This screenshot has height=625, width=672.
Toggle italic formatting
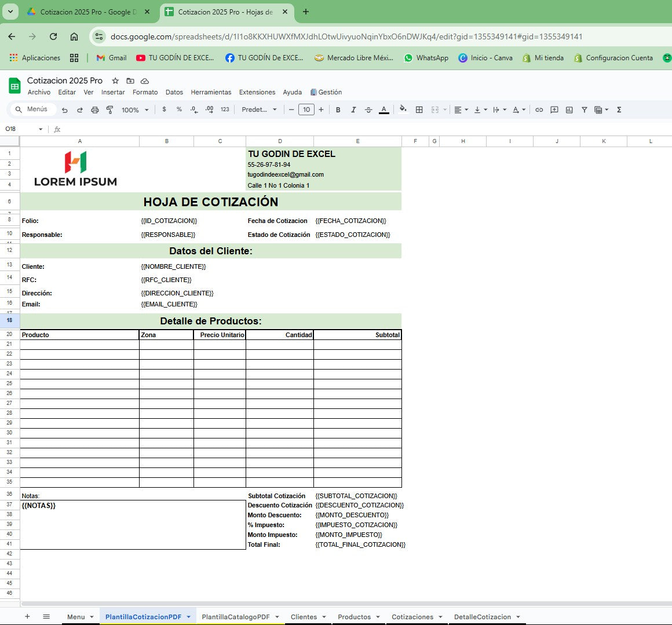[353, 109]
